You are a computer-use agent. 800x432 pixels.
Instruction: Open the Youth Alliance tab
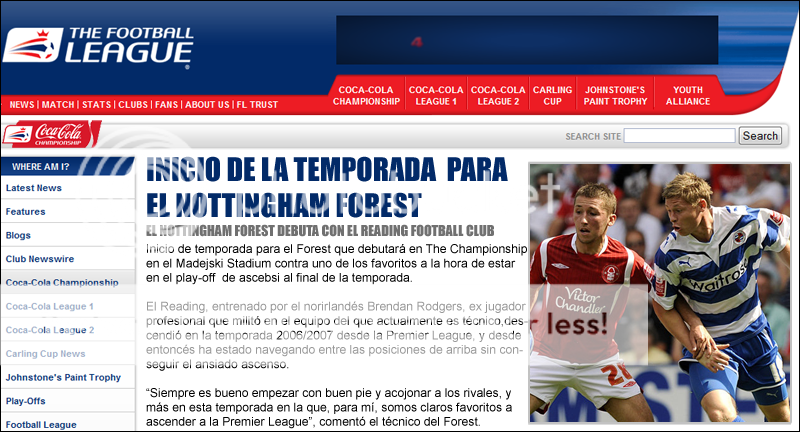(688, 95)
